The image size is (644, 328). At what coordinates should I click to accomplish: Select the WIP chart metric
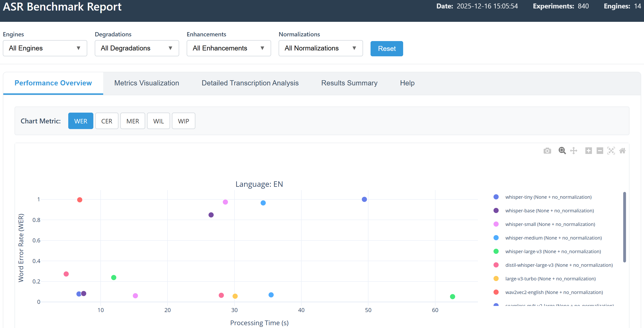(x=183, y=121)
